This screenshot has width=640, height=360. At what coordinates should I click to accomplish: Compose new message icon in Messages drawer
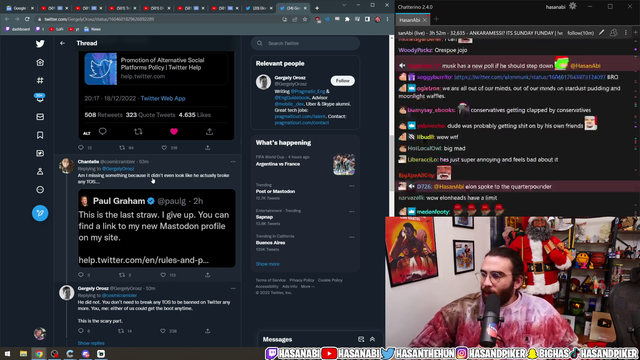[361, 339]
